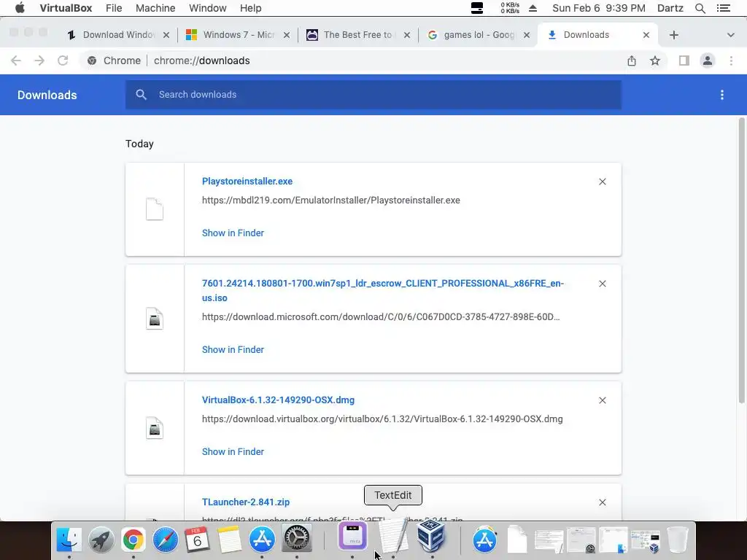747x560 pixels.
Task: Open Safari from the Dock
Action: pyautogui.click(x=166, y=540)
